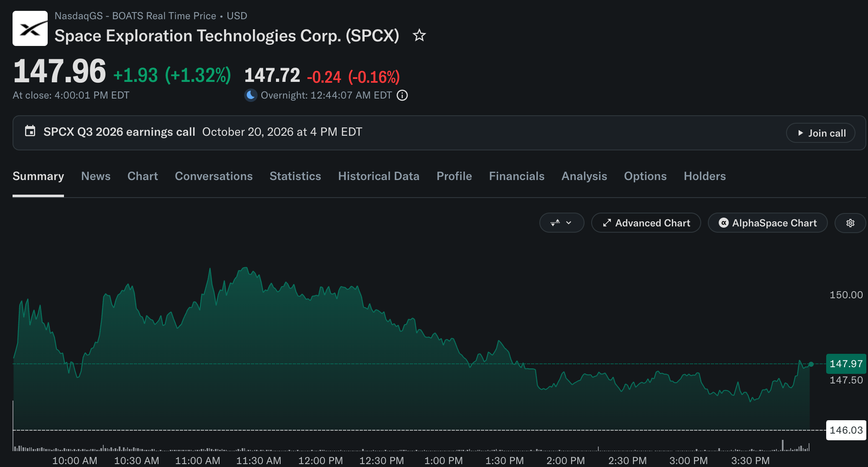Add SPCX to watchlist with star icon

point(419,36)
